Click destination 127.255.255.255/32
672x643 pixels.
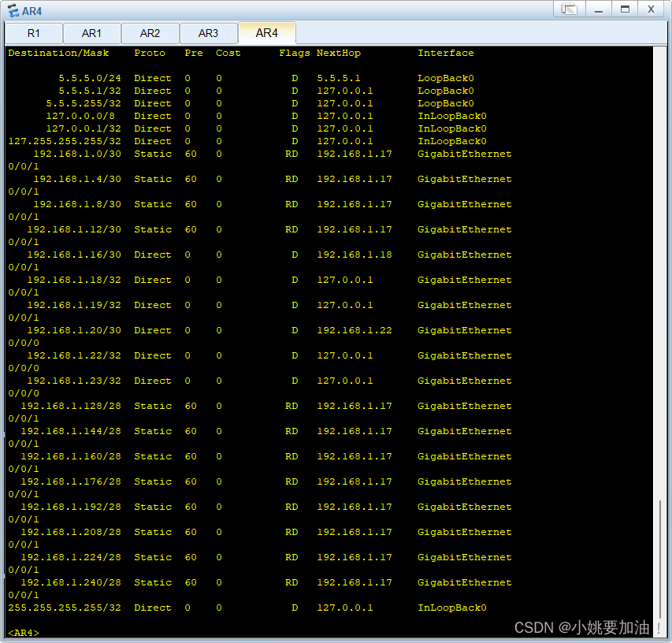[65, 142]
